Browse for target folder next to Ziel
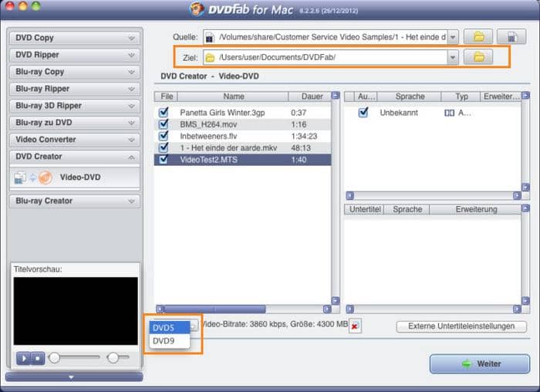 tap(478, 57)
